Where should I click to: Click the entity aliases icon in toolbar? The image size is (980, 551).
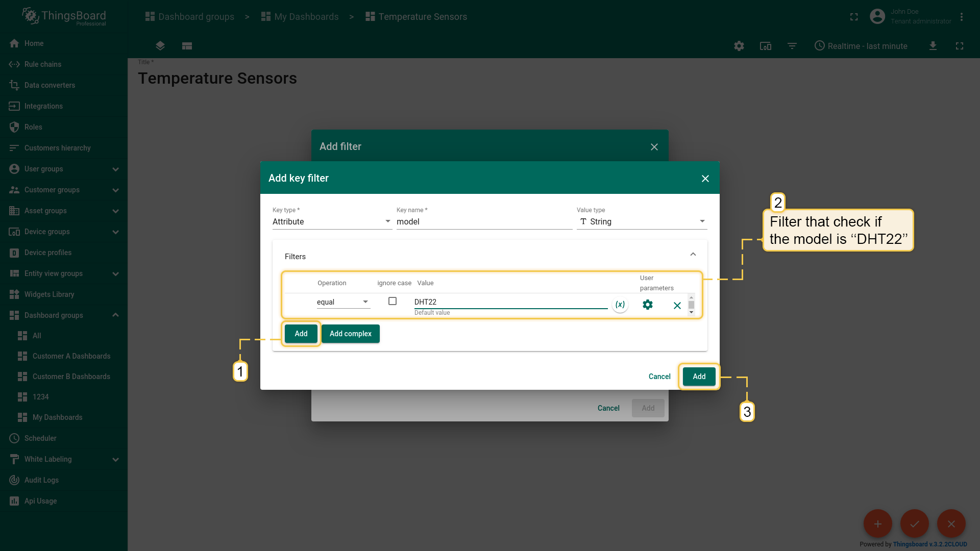(x=765, y=46)
